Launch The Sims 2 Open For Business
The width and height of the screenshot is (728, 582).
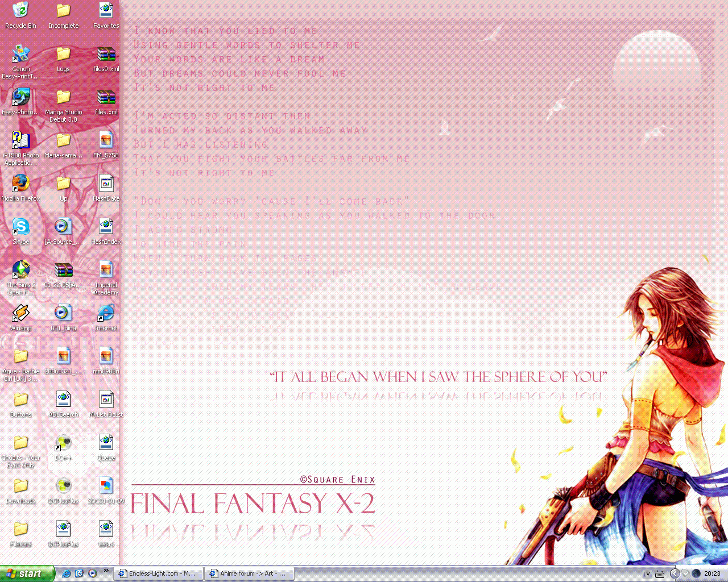pos(20,278)
